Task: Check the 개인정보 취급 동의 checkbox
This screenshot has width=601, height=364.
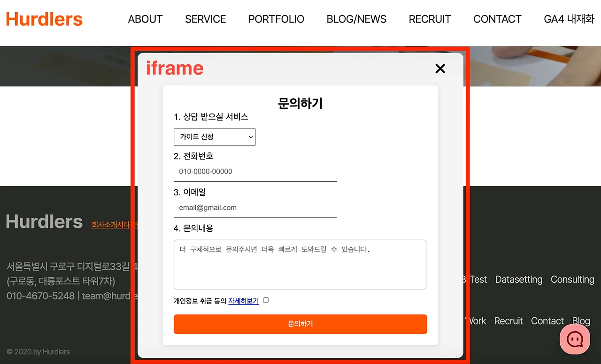Action: coord(266,300)
